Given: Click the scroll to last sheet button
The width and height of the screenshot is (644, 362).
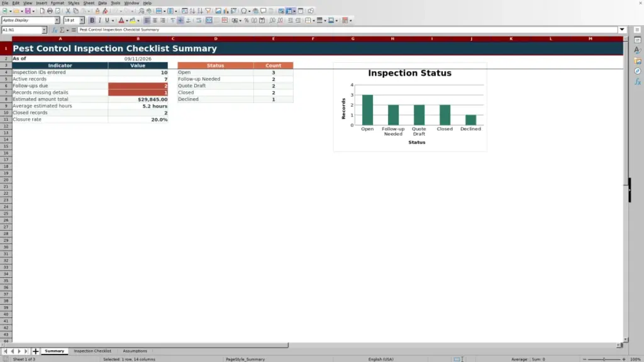Looking at the screenshot, I should (x=26, y=351).
